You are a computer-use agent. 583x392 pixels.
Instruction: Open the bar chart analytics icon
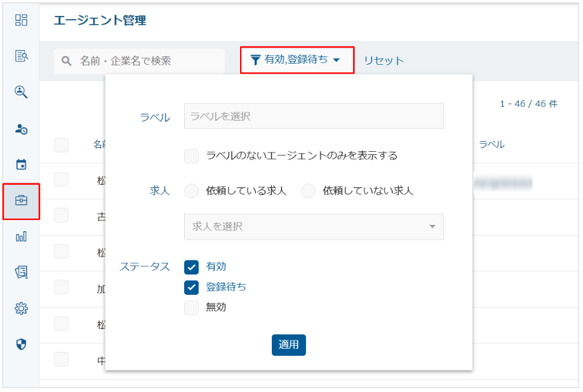click(x=21, y=237)
